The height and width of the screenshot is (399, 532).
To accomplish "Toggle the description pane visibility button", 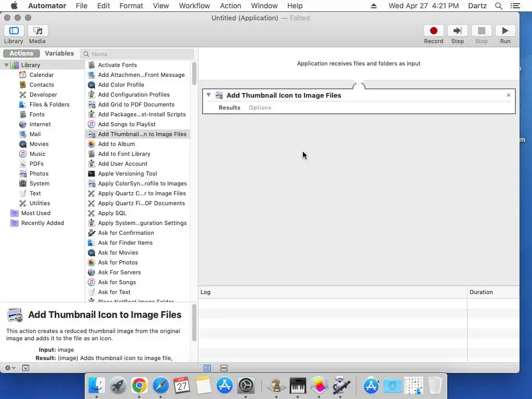I will (x=26, y=368).
